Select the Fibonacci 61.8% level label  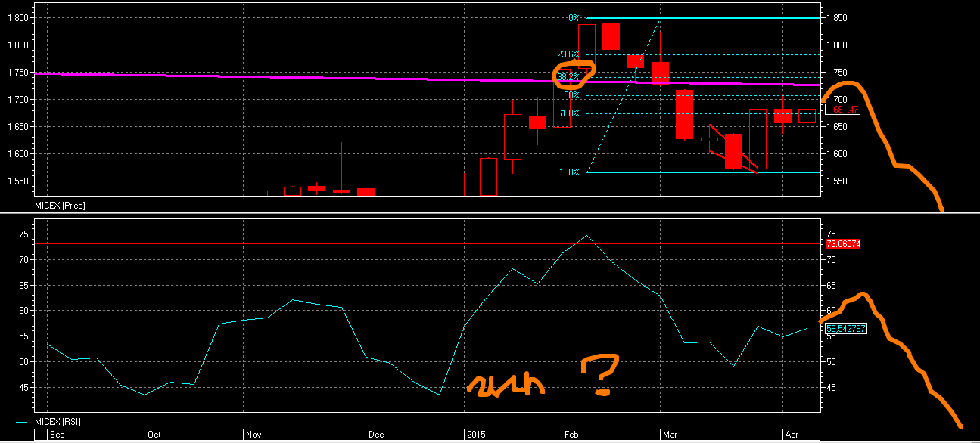568,113
